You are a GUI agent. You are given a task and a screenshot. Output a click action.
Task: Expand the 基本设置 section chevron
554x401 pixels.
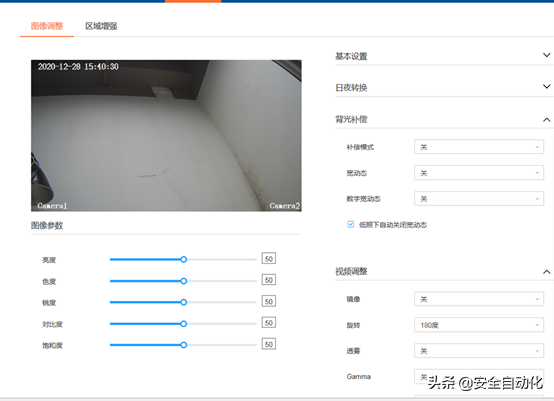tap(546, 55)
